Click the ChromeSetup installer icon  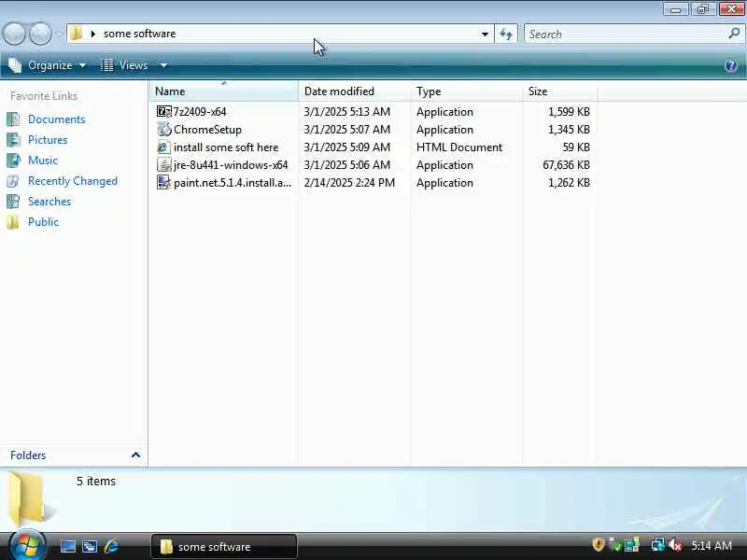[x=164, y=130]
